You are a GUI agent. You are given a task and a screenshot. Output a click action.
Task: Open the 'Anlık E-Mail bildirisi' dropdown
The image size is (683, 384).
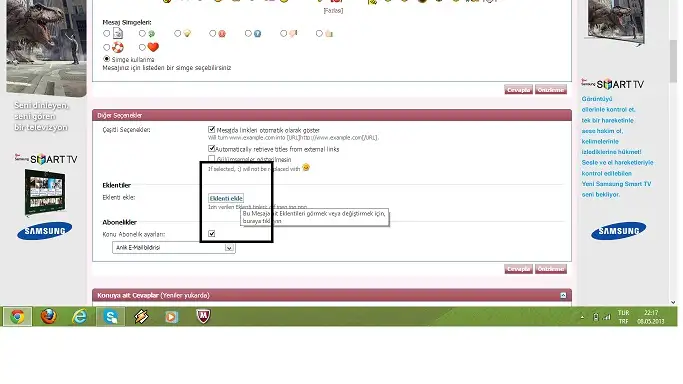tap(174, 247)
